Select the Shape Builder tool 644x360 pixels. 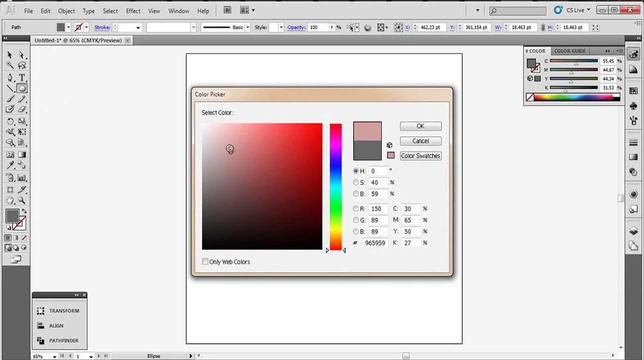(10, 143)
